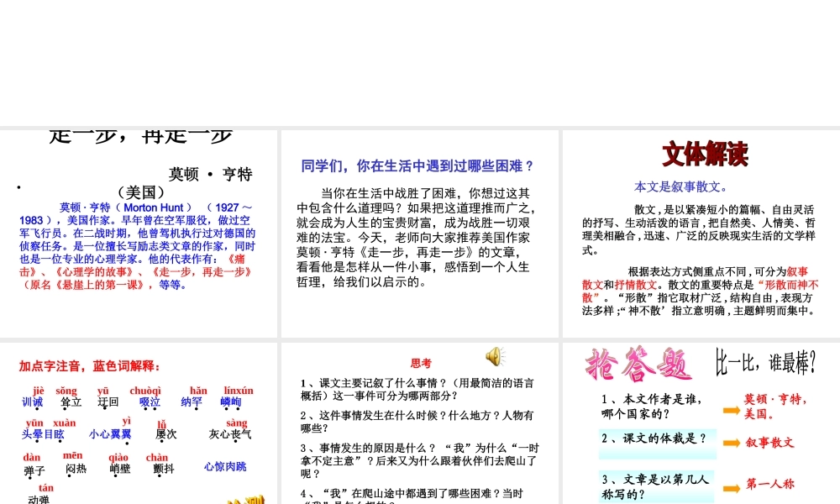840x504 pixels.
Task: Select the pinyin annotation 加点字注音 slide thumbnail
Action: pos(139,420)
